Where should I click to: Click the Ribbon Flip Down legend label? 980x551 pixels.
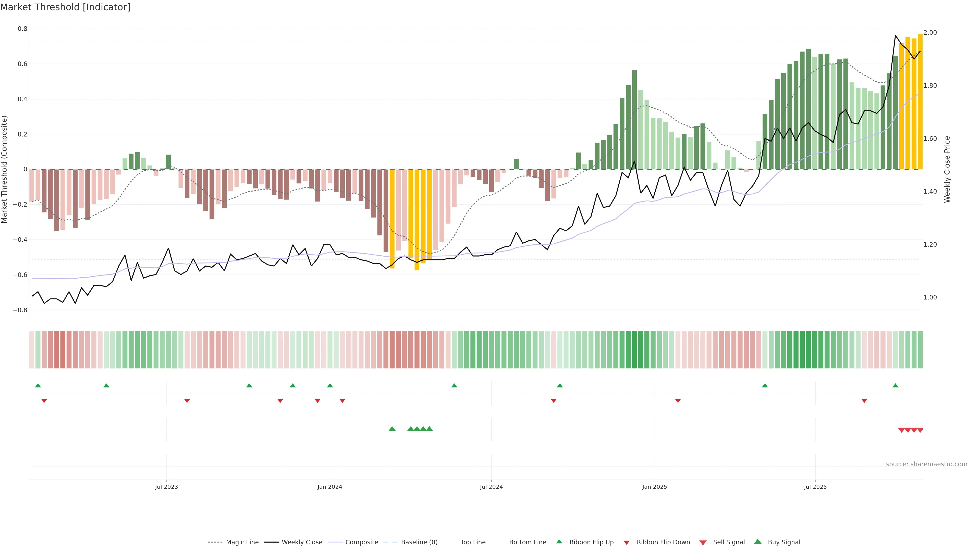[663, 542]
